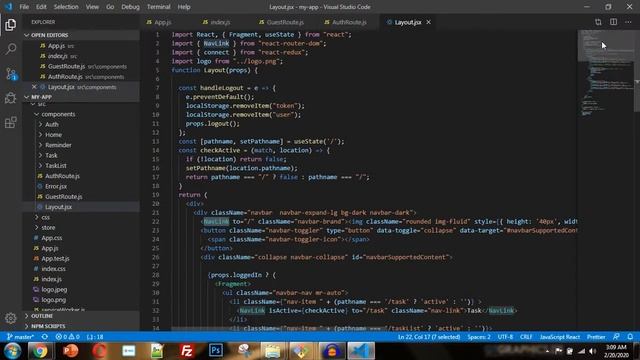Open FileZilla from taskbar

187,351
